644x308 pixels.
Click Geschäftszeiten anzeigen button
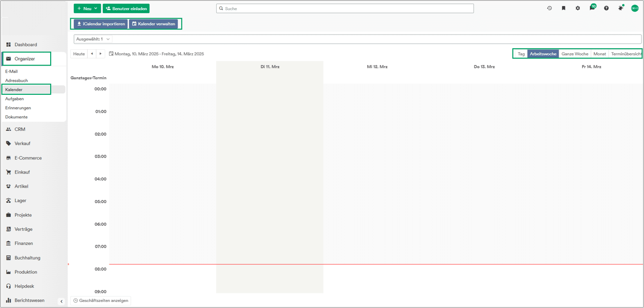pyautogui.click(x=101, y=300)
